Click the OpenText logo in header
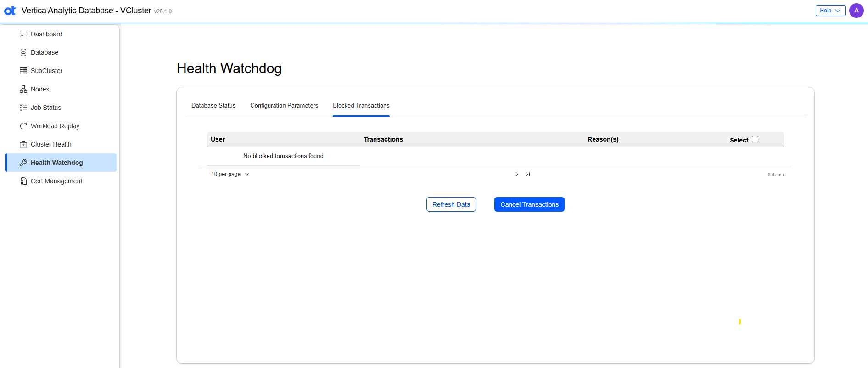Screen dimensions: 868x368 10,11
